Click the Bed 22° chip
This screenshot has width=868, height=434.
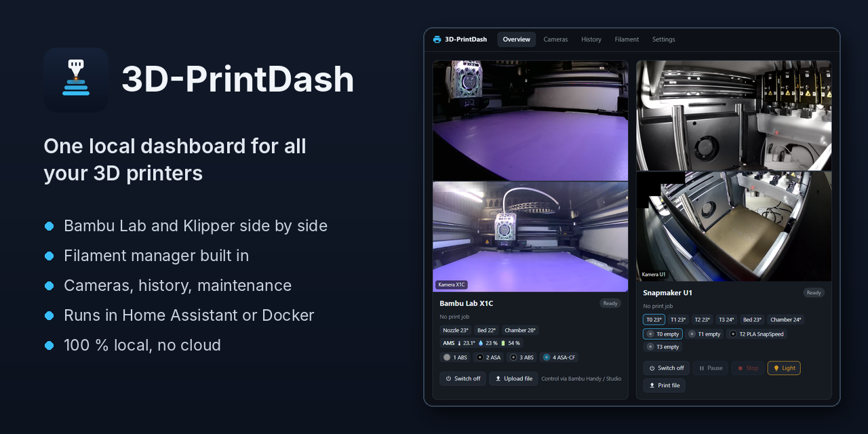(x=486, y=330)
